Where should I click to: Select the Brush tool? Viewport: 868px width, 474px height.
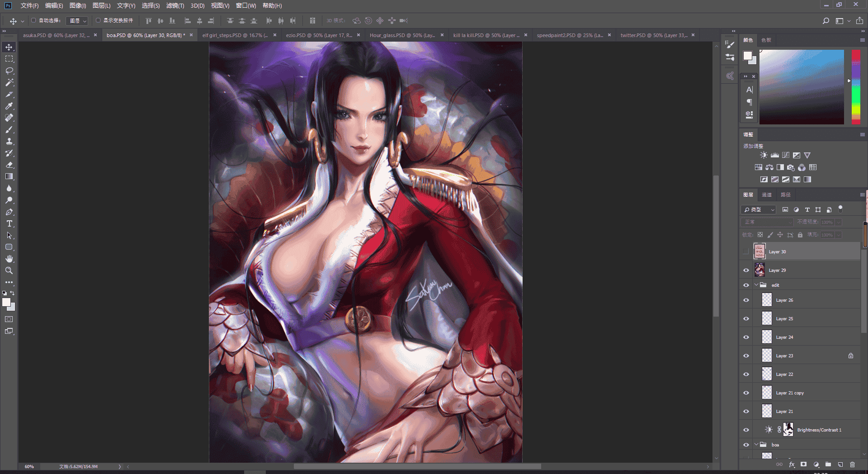(9, 129)
